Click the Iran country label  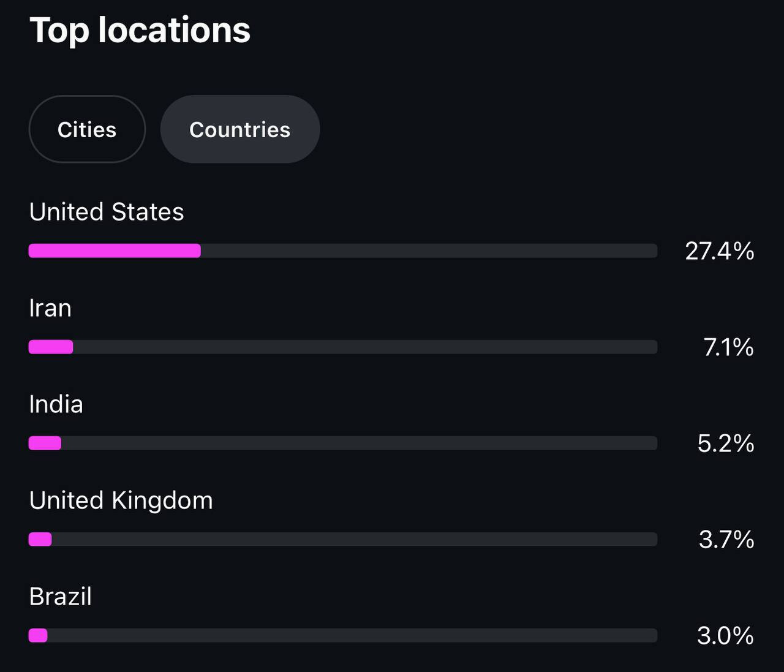click(x=50, y=308)
